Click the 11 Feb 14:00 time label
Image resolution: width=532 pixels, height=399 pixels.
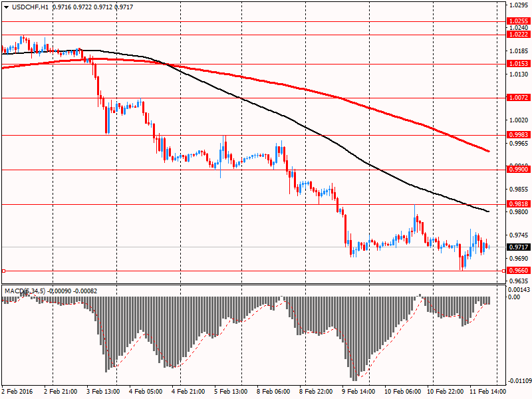[488, 392]
